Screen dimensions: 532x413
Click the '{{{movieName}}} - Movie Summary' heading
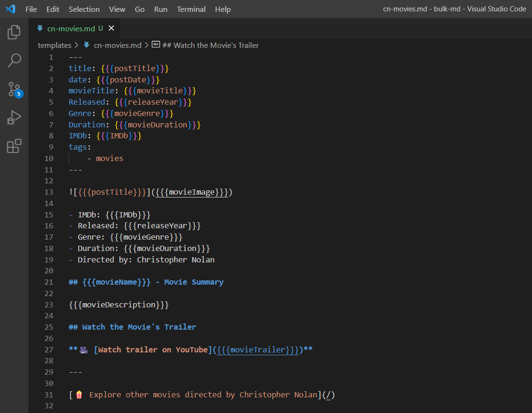(x=153, y=282)
